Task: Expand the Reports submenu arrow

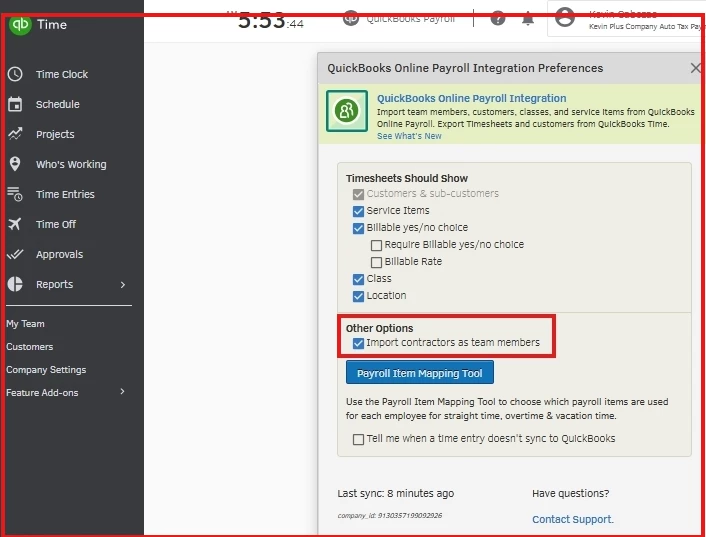Action: [123, 284]
